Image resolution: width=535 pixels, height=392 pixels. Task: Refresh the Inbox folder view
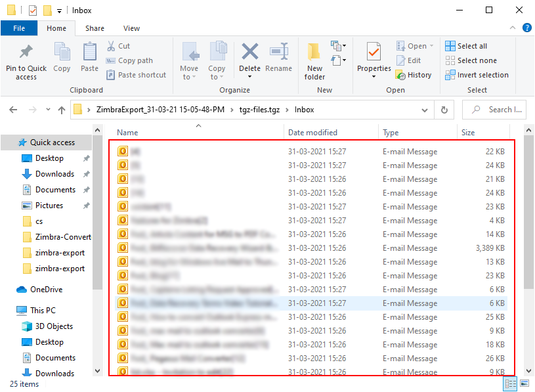(x=444, y=110)
